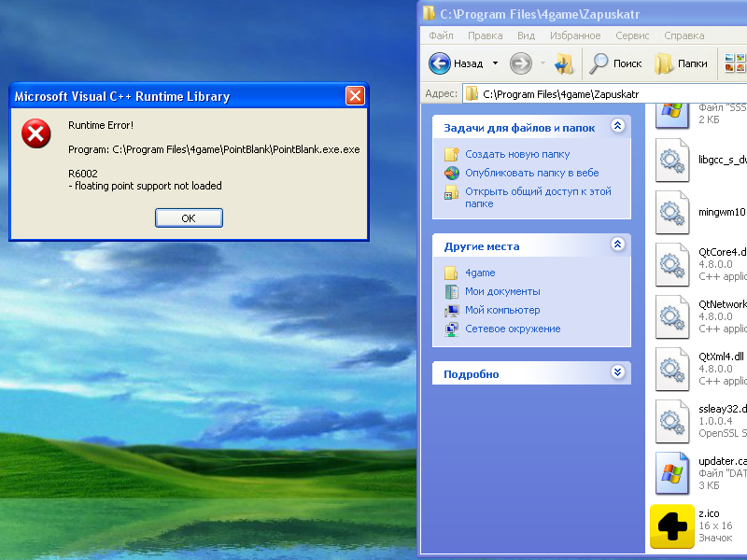Click the Сетевое окружение network icon

pyautogui.click(x=451, y=329)
